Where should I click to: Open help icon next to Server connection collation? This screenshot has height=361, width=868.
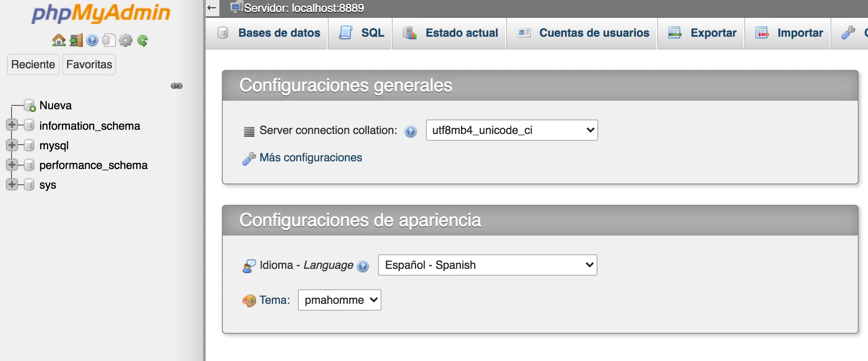click(411, 131)
